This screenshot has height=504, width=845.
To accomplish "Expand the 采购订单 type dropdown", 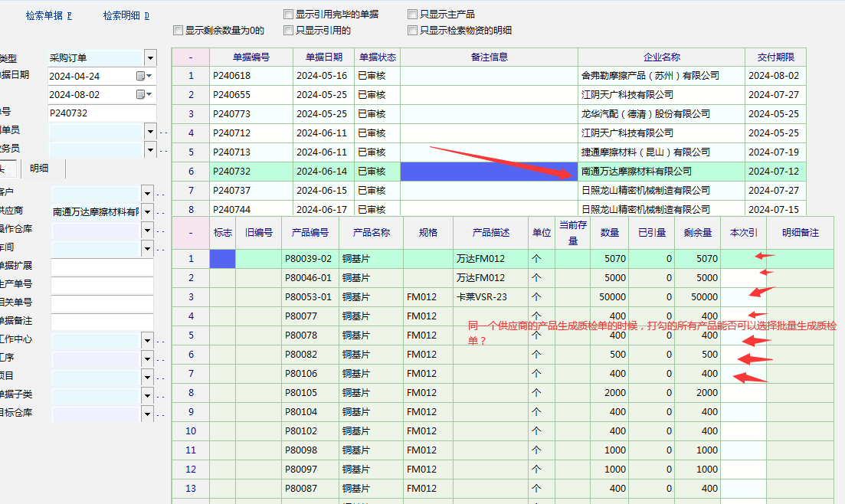I will click(150, 57).
